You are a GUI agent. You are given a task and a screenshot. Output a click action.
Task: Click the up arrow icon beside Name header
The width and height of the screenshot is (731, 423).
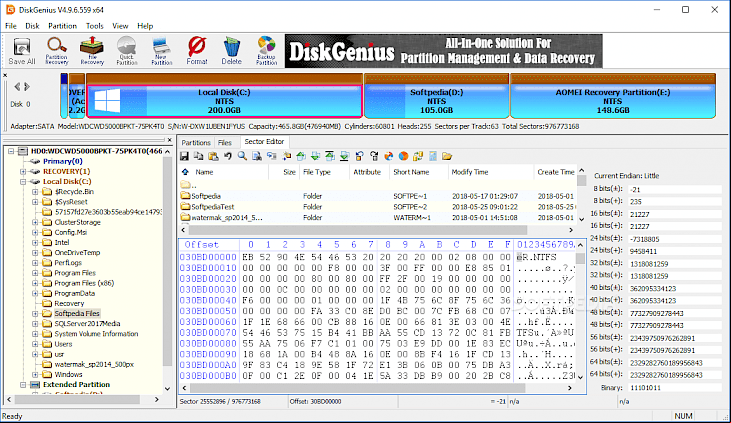(186, 172)
